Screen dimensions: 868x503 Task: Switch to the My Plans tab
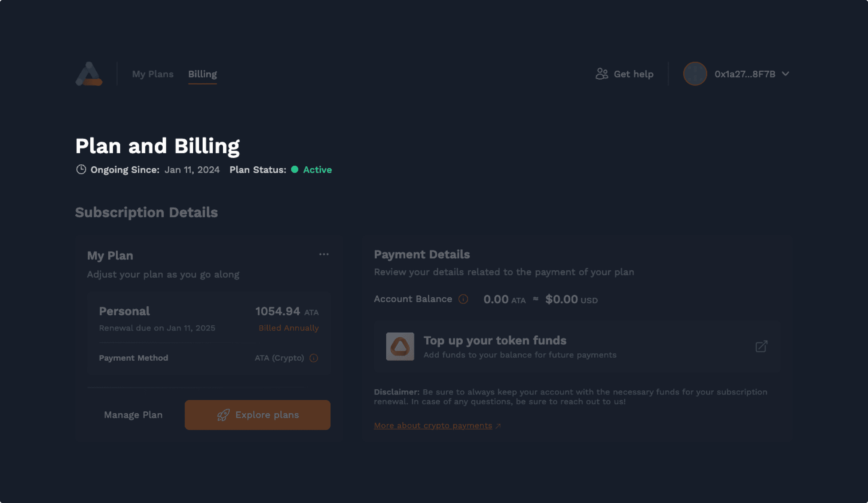tap(153, 74)
